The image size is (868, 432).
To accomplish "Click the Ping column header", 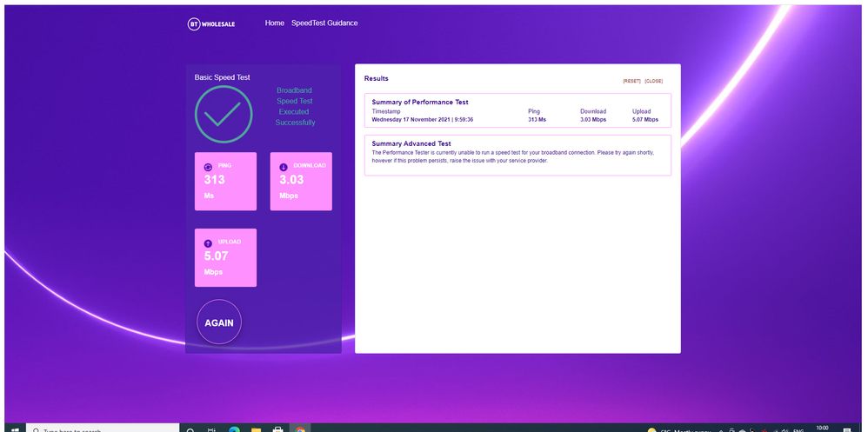I will (534, 112).
